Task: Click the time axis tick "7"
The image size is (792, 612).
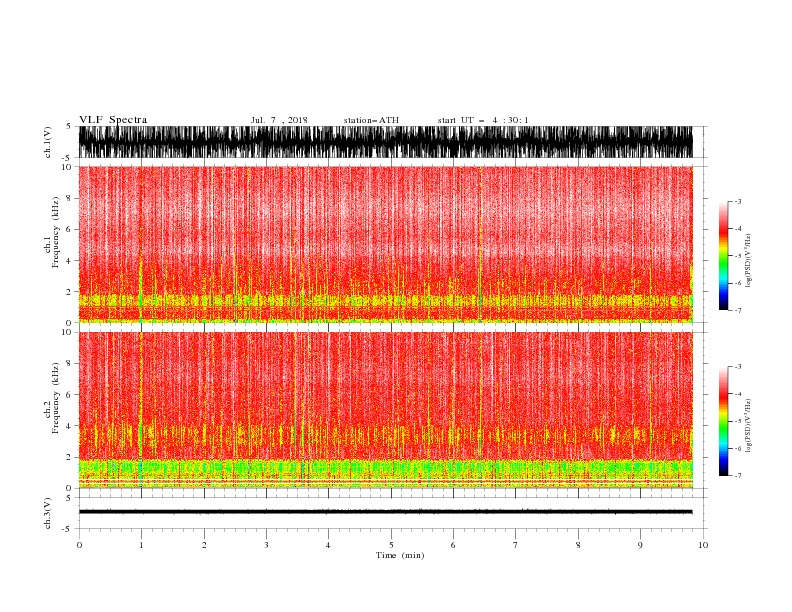Action: 516,545
